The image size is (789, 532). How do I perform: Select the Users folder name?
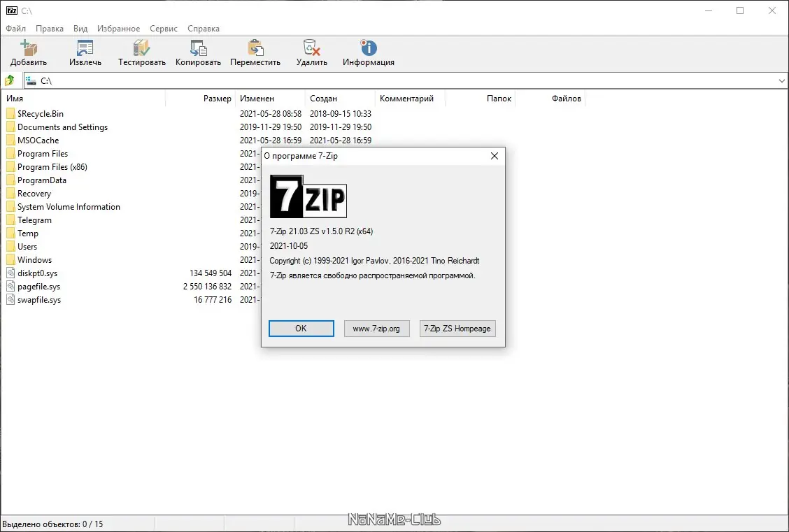[27, 246]
